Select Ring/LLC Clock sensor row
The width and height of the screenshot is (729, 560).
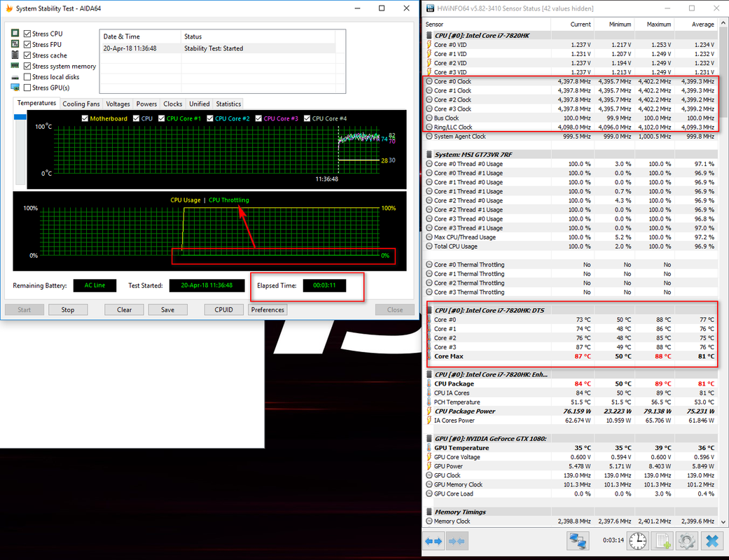coord(571,127)
